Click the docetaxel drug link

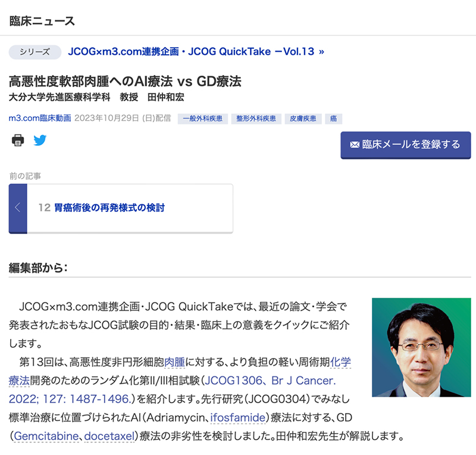(109, 436)
